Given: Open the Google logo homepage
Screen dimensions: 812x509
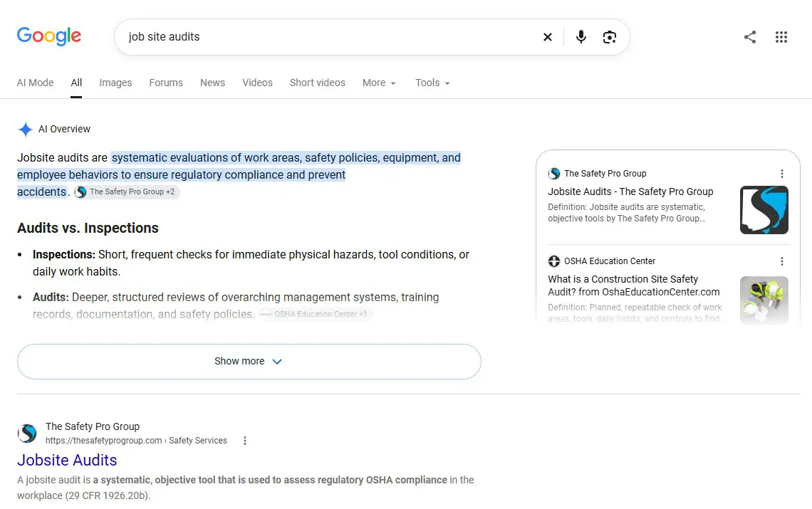Looking at the screenshot, I should tap(48, 36).
